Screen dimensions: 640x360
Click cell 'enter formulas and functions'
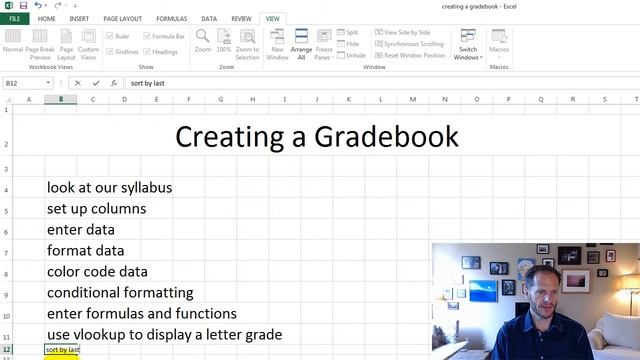(142, 313)
